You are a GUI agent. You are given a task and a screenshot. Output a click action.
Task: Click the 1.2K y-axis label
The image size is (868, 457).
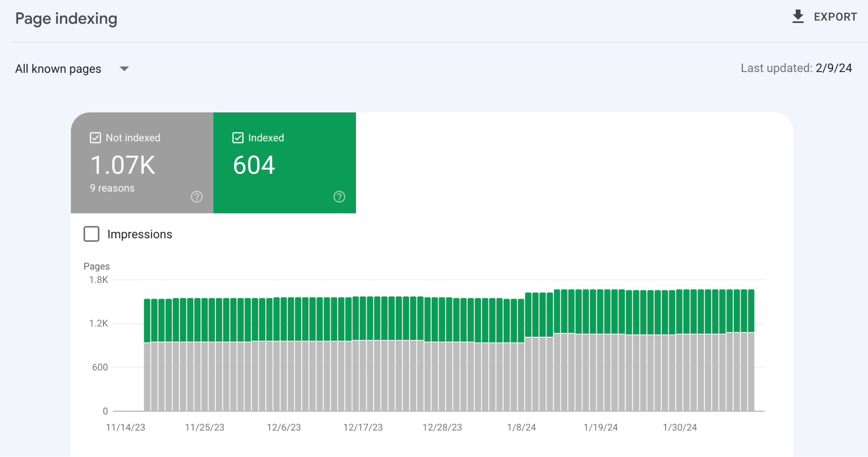[99, 323]
